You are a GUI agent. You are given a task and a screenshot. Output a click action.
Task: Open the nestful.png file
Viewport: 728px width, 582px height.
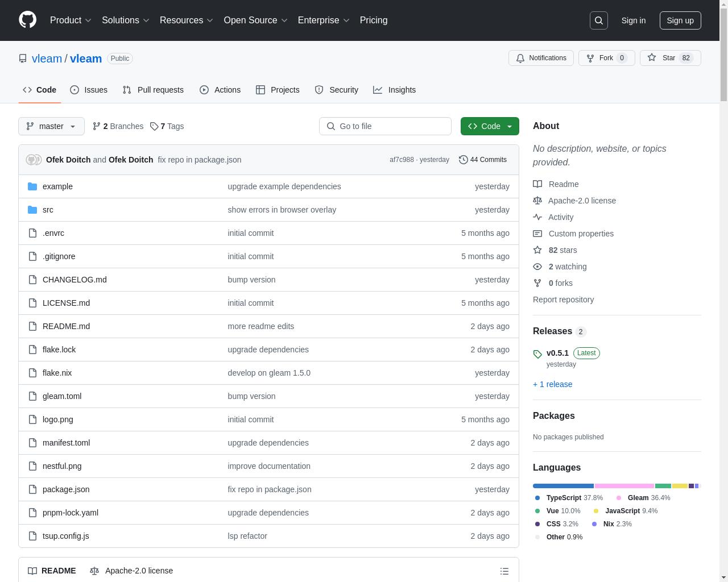click(62, 466)
